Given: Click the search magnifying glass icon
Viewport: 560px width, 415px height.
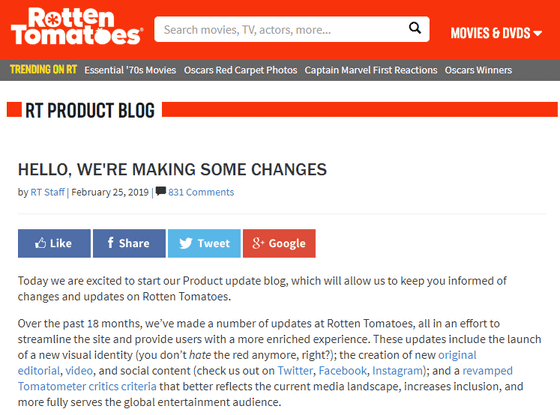Looking at the screenshot, I should (415, 28).
